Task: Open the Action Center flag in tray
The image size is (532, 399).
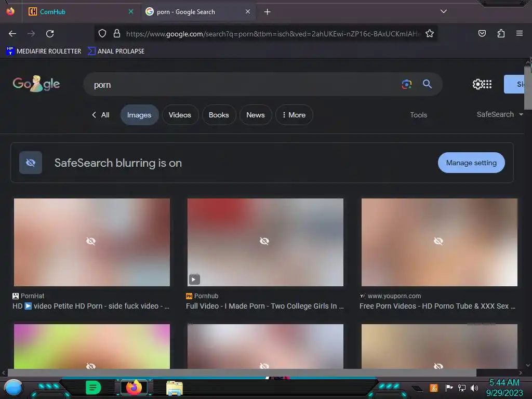Action: point(449,388)
